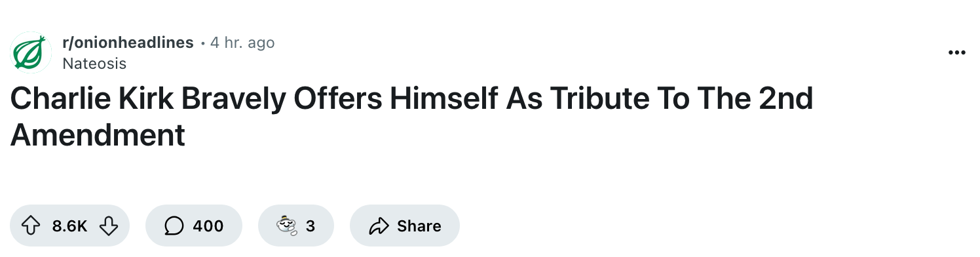Select the Share pill button

pos(405,226)
